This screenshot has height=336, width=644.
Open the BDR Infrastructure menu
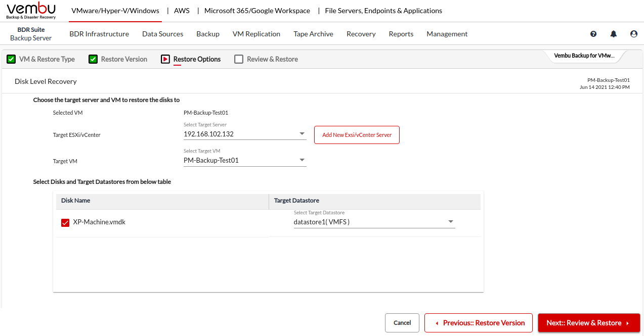coord(99,34)
